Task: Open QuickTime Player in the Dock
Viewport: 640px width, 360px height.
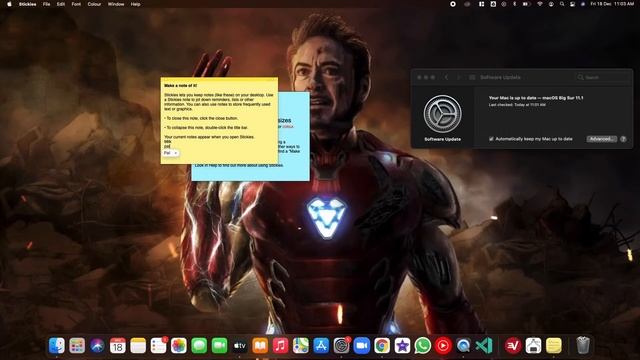Action: point(464,346)
